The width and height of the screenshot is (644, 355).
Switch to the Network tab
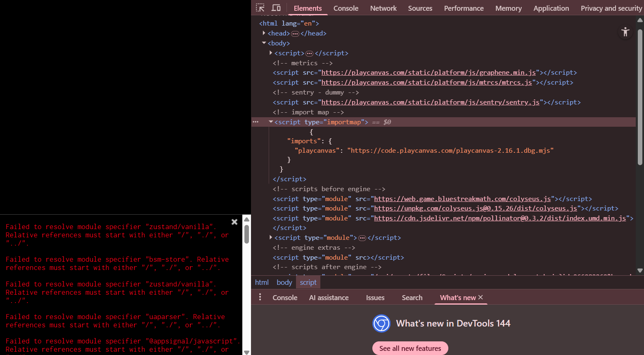tap(383, 8)
